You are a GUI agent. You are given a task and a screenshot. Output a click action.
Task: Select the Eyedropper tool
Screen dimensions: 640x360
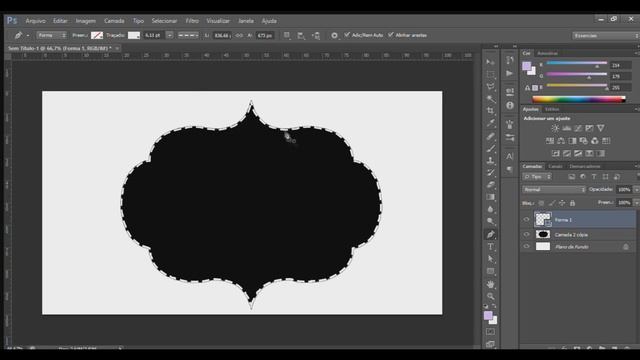point(490,123)
